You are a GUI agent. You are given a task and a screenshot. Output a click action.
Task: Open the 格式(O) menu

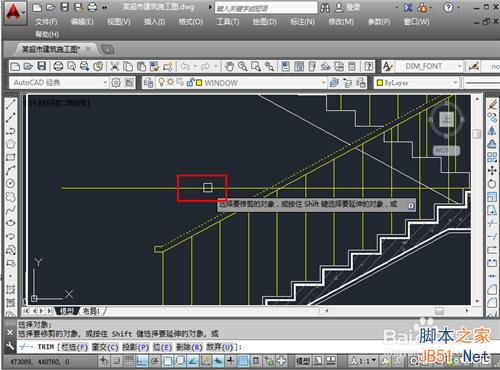(x=191, y=22)
